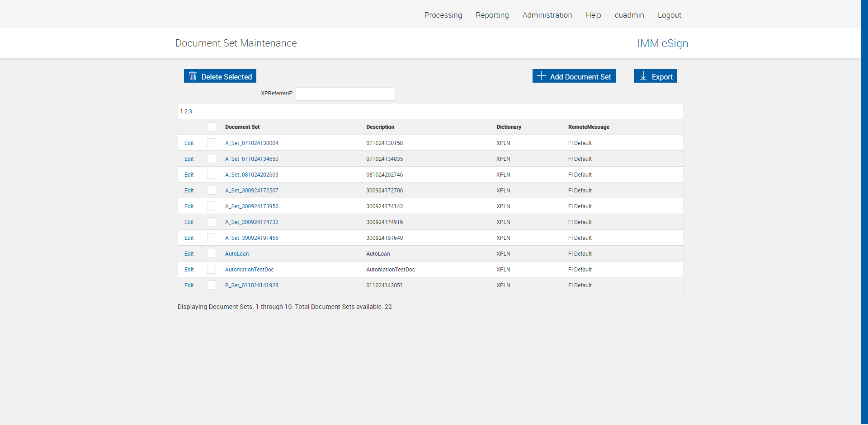This screenshot has width=868, height=425.
Task: Sort by the Description column header
Action: pyautogui.click(x=380, y=127)
